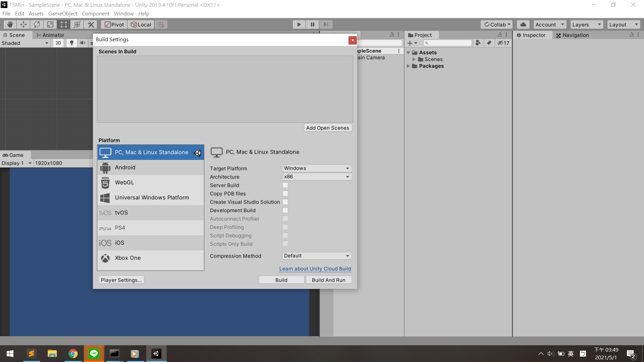Select the Rect Transform tool

pyautogui.click(x=63, y=24)
